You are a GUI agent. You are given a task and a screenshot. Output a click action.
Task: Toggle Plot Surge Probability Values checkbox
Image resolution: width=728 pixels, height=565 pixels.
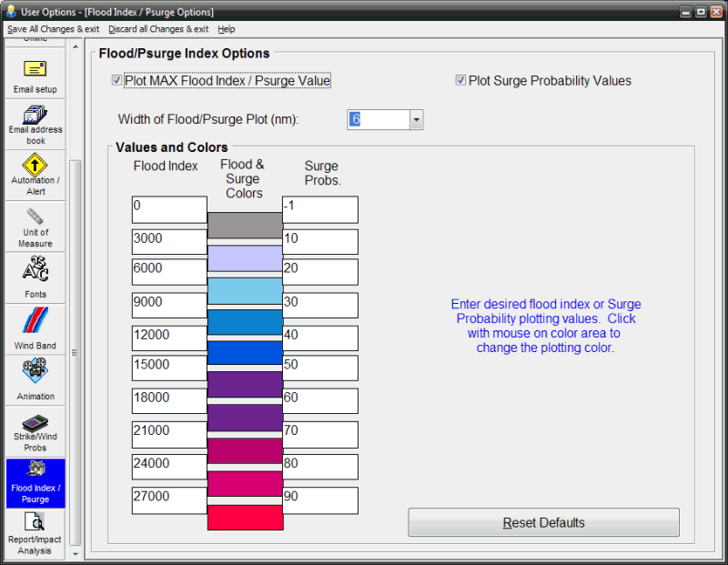[461, 81]
